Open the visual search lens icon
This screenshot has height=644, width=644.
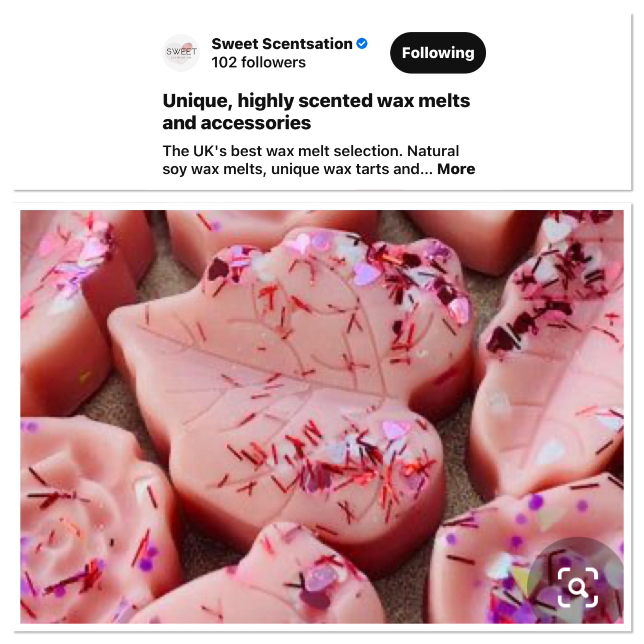pos(578,587)
